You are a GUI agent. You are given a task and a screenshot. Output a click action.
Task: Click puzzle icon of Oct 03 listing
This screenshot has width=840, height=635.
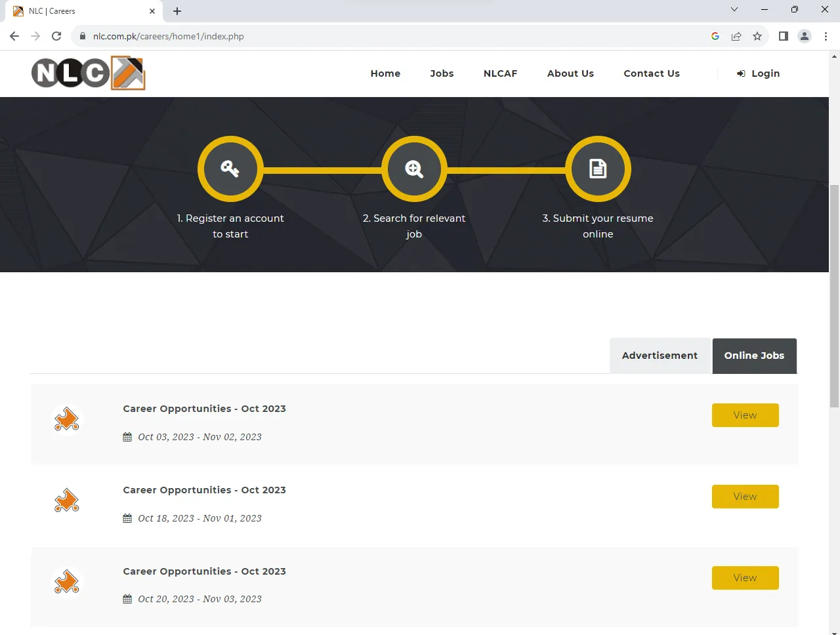pos(67,419)
